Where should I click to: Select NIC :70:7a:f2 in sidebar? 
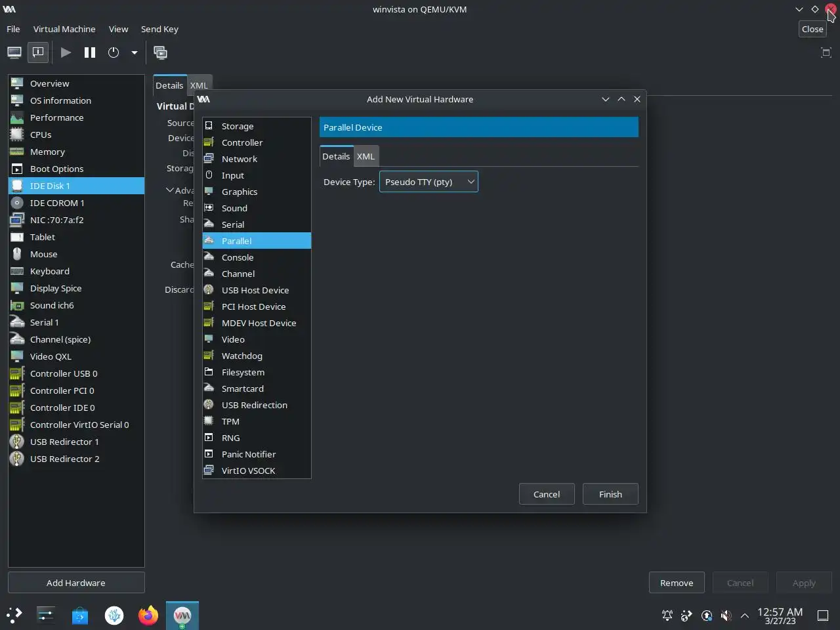point(76,220)
